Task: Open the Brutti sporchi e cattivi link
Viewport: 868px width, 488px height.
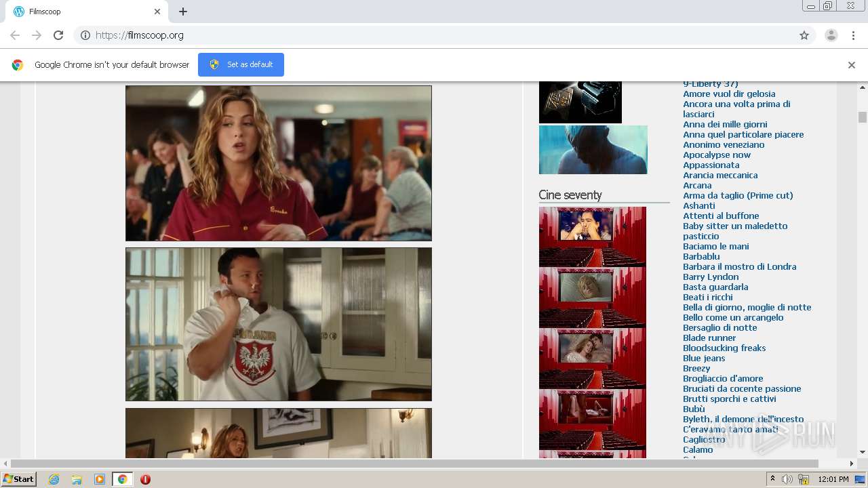Action: [x=730, y=399]
